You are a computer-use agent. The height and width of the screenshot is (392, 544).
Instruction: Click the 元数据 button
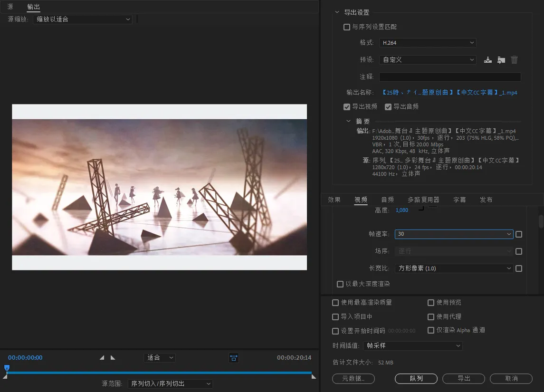(353, 379)
